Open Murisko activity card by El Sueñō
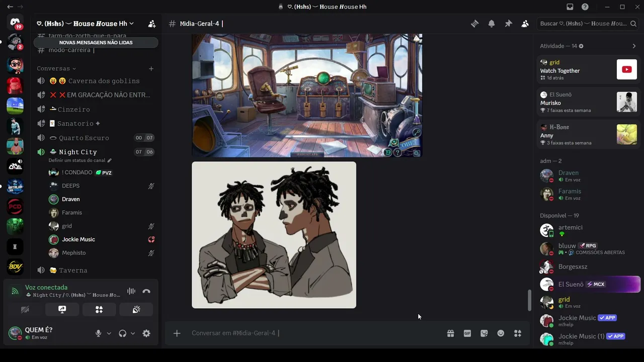The height and width of the screenshot is (362, 644). pos(588,102)
